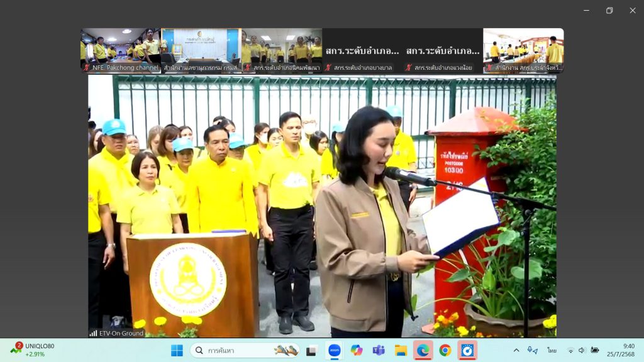Show hidden system tray icons
The width and height of the screenshot is (644, 362).
tap(516, 350)
